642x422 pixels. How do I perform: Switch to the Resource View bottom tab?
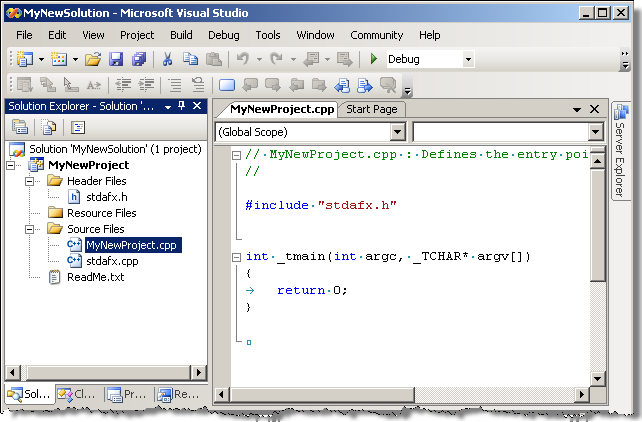click(x=178, y=394)
